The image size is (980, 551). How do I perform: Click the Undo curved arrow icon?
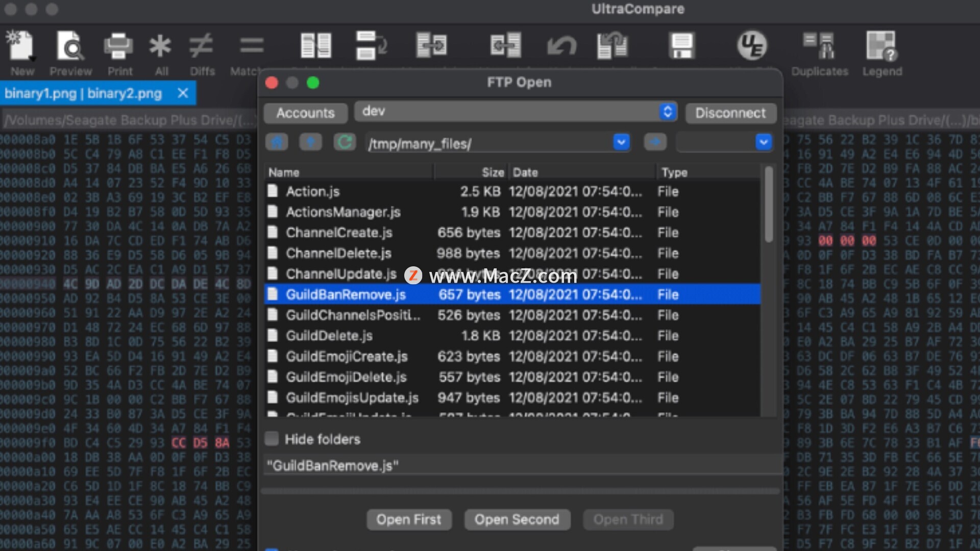coord(561,46)
